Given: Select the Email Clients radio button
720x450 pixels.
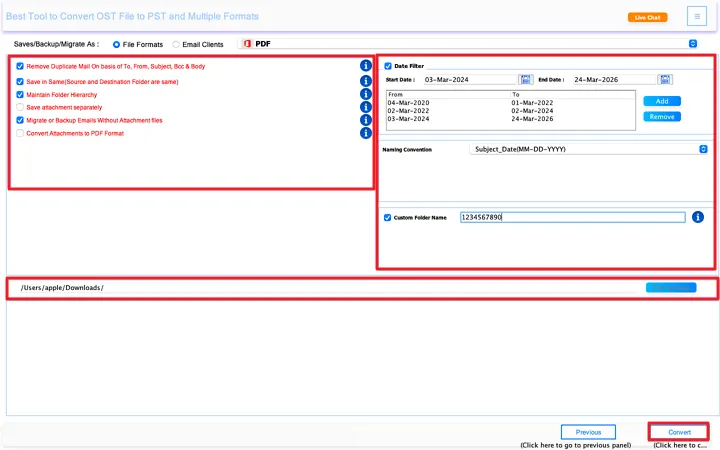Looking at the screenshot, I should pyautogui.click(x=176, y=44).
